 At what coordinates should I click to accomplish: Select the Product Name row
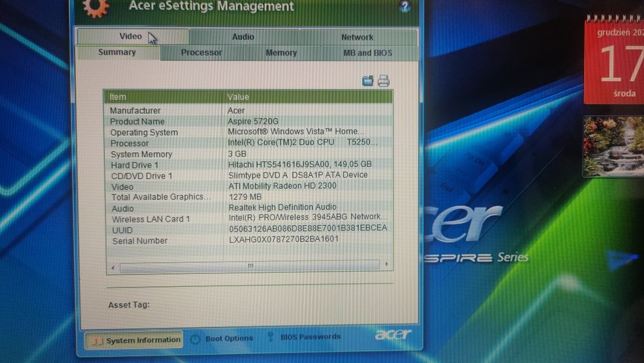point(249,121)
